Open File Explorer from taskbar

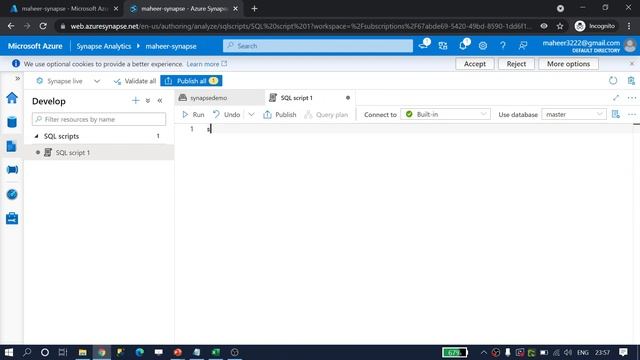82,352
